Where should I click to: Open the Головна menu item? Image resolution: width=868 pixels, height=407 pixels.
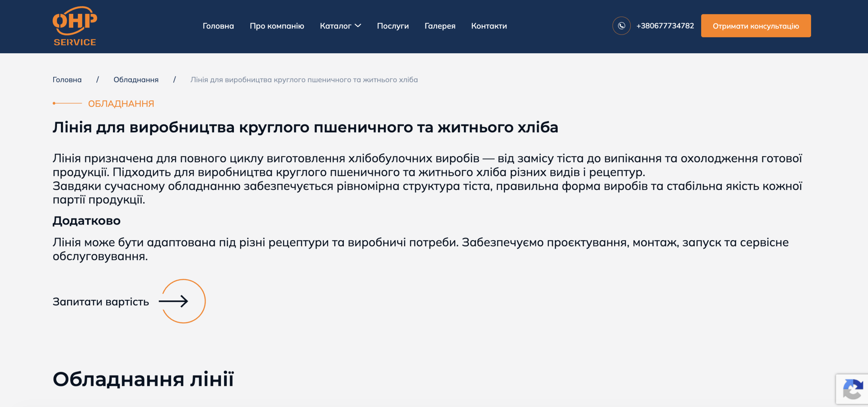(218, 26)
